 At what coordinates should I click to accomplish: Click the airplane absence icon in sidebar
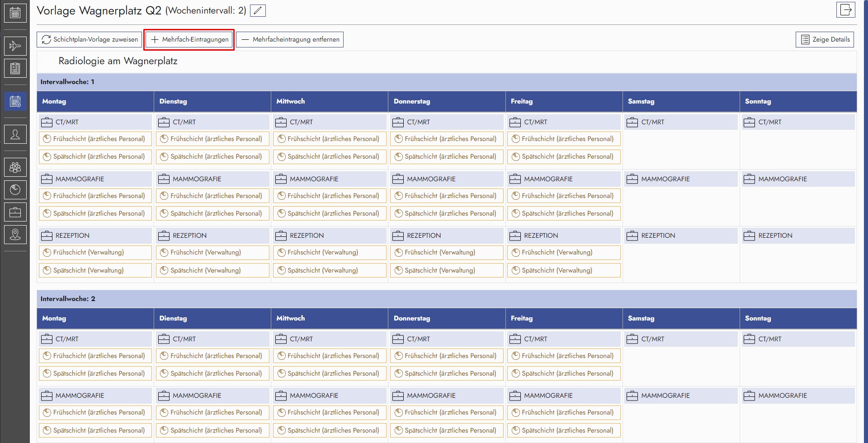pos(15,46)
